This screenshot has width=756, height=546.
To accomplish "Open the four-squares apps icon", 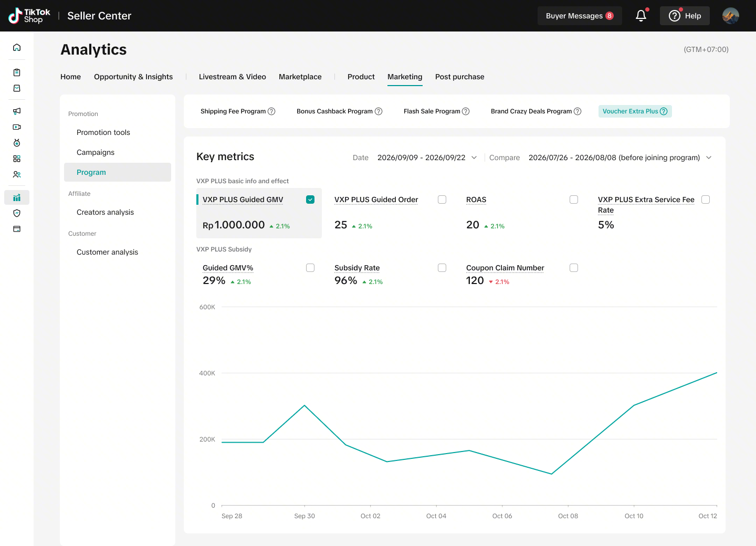I will point(17,159).
